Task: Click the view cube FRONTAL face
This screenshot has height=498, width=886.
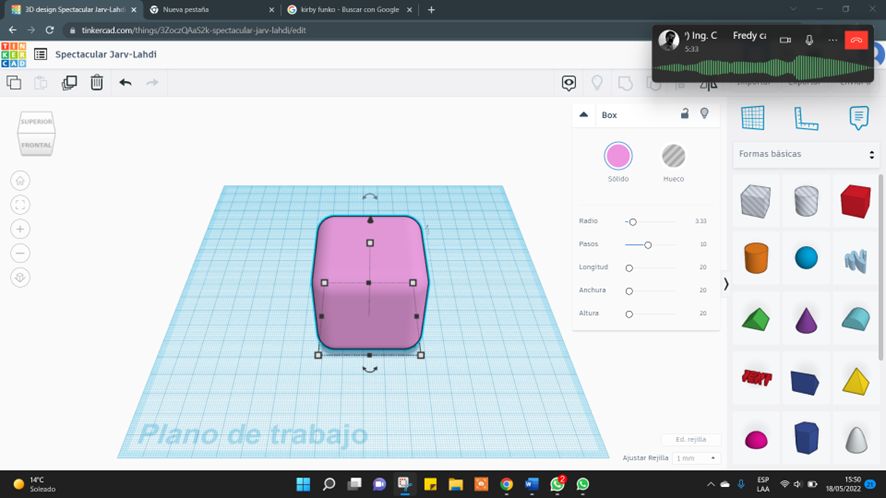Action: click(x=36, y=145)
